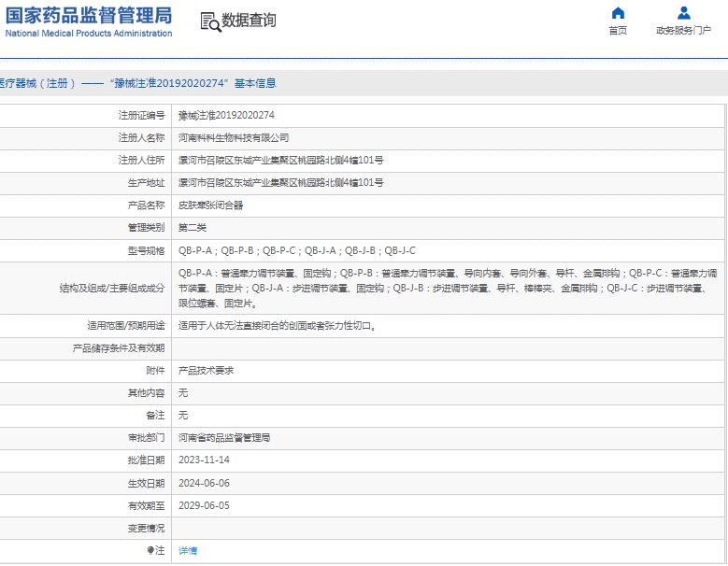
Task: Click the 无 value in 其他内容 row
Action: click(183, 393)
